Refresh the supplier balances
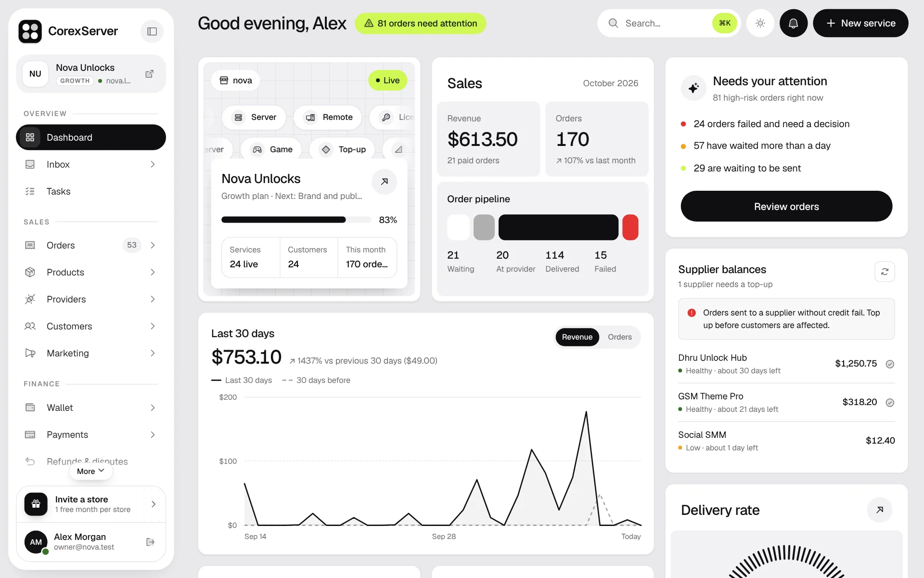Viewport: 924px width, 578px height. pos(885,272)
